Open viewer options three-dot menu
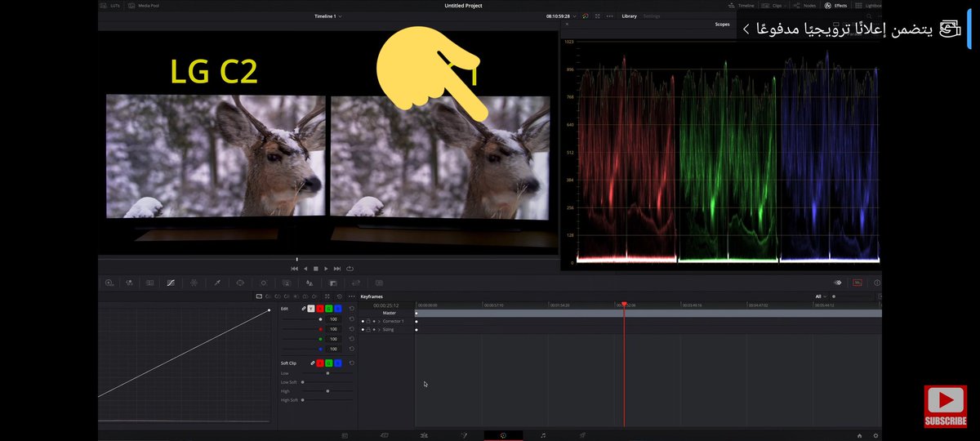Viewport: 980px width, 441px height. pyautogui.click(x=610, y=16)
